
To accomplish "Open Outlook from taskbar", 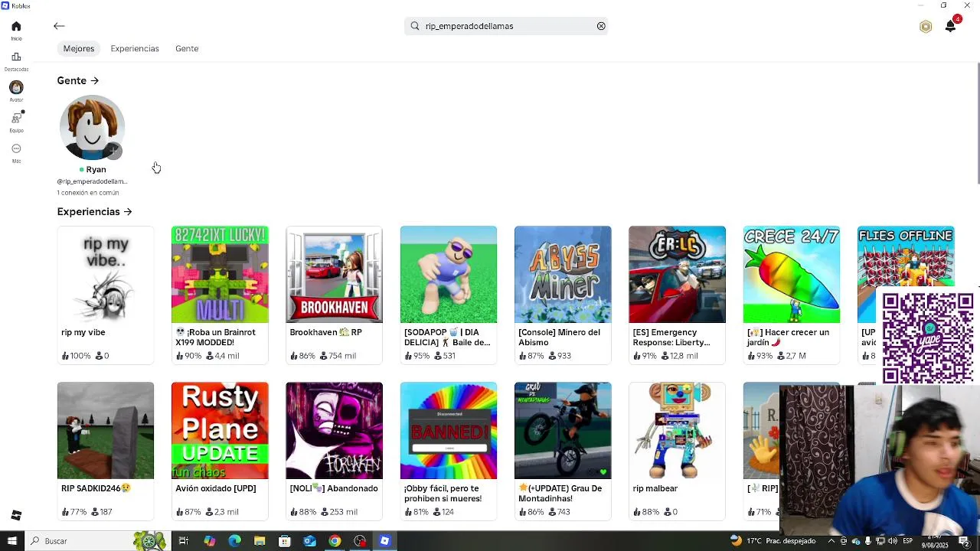I will point(309,541).
